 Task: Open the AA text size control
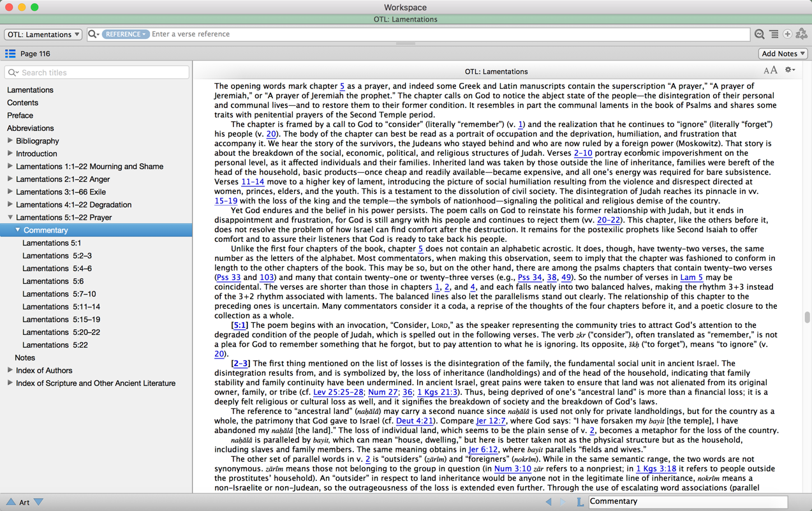770,70
